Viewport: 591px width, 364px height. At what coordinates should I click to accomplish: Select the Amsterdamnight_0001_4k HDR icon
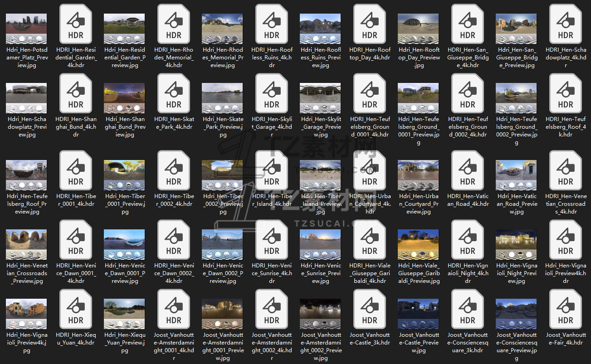coord(174,310)
